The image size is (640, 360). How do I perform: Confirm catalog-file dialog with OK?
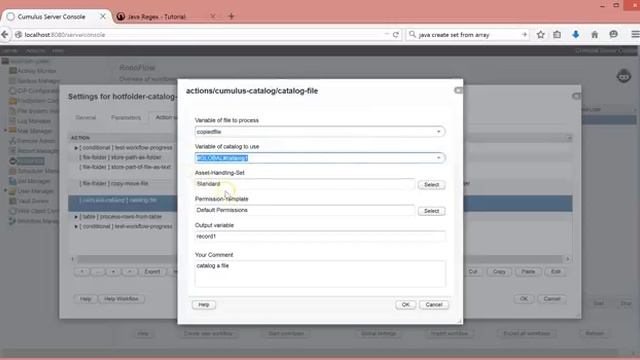(405, 305)
